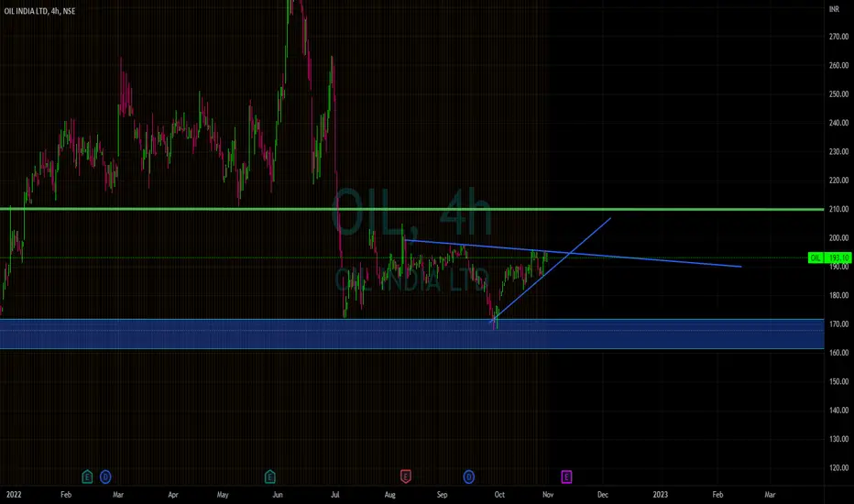The image size is (854, 504).
Task: Click the Jun label on time axis
Action: pos(278,495)
